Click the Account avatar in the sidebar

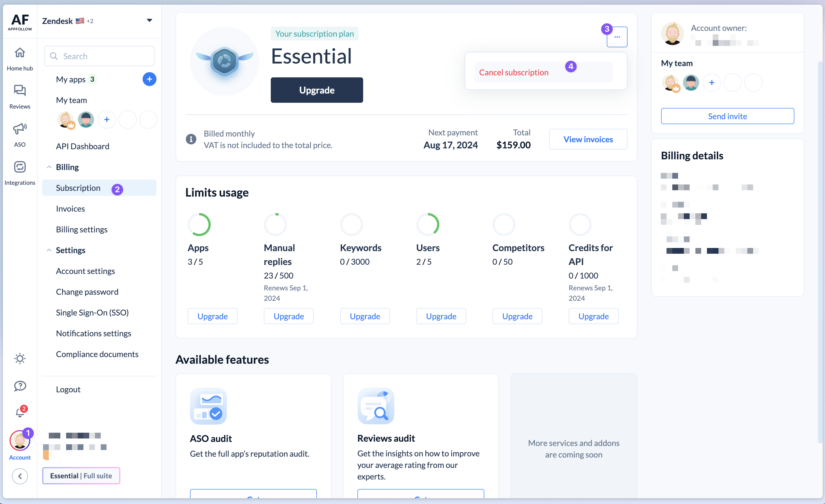coord(20,441)
